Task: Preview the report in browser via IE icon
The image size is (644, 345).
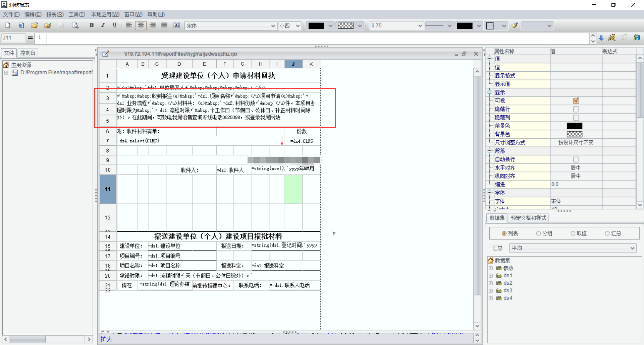Action: [637, 38]
